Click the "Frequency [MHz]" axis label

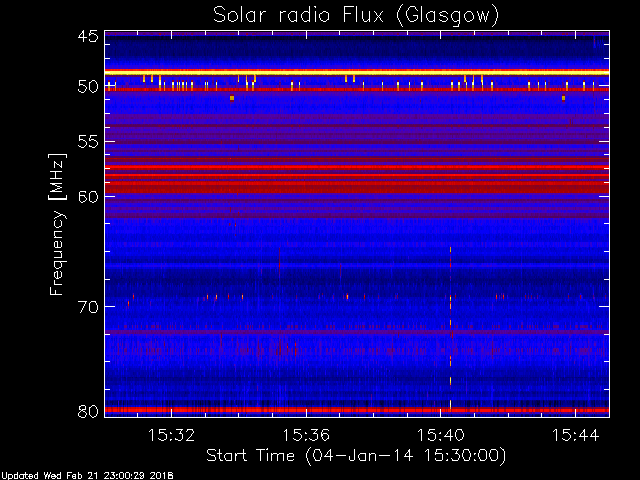click(57, 224)
